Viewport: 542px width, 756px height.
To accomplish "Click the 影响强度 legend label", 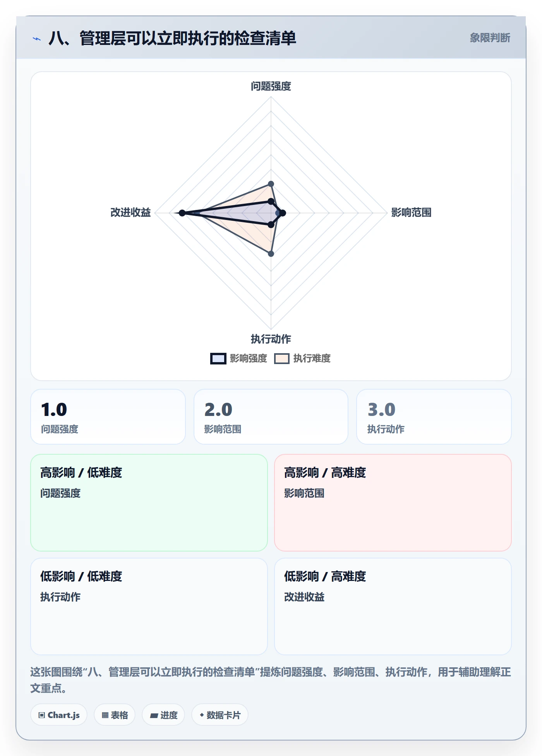I will tap(249, 359).
